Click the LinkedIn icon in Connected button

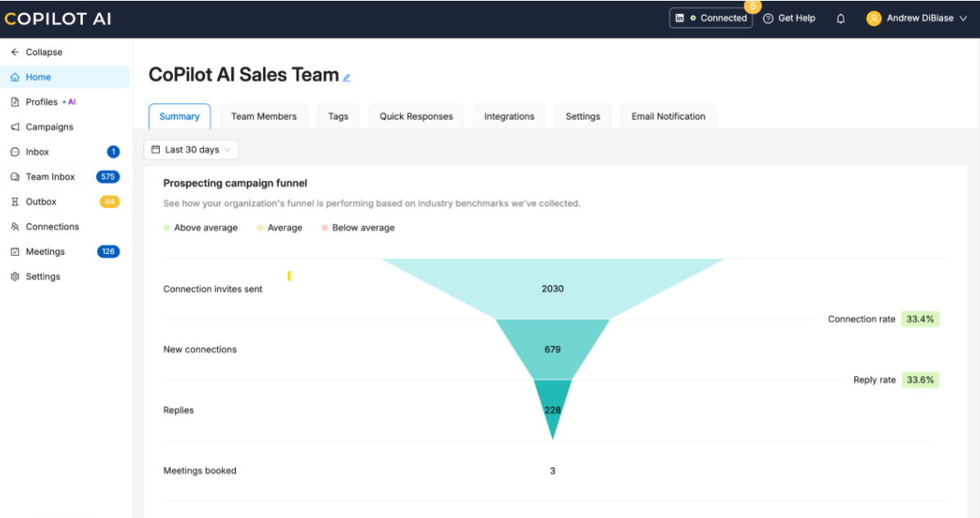pos(679,18)
